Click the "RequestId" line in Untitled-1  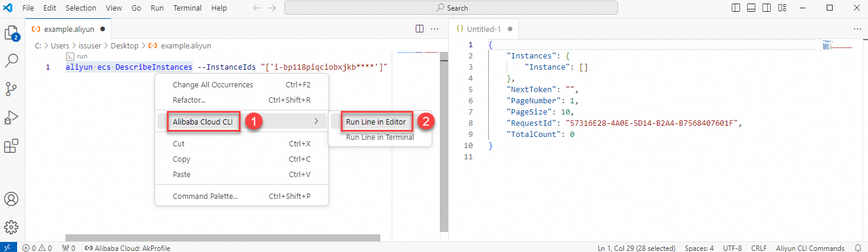614,123
